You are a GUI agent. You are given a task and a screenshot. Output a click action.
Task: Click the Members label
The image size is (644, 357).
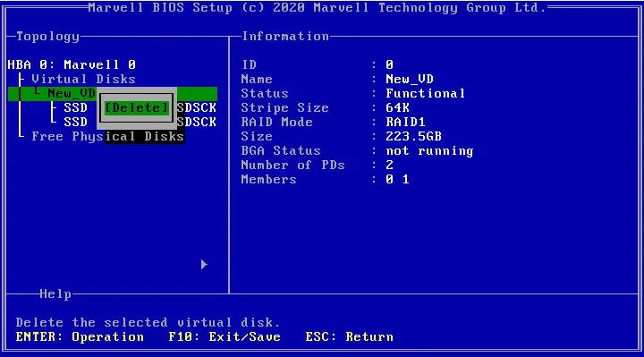click(268, 180)
